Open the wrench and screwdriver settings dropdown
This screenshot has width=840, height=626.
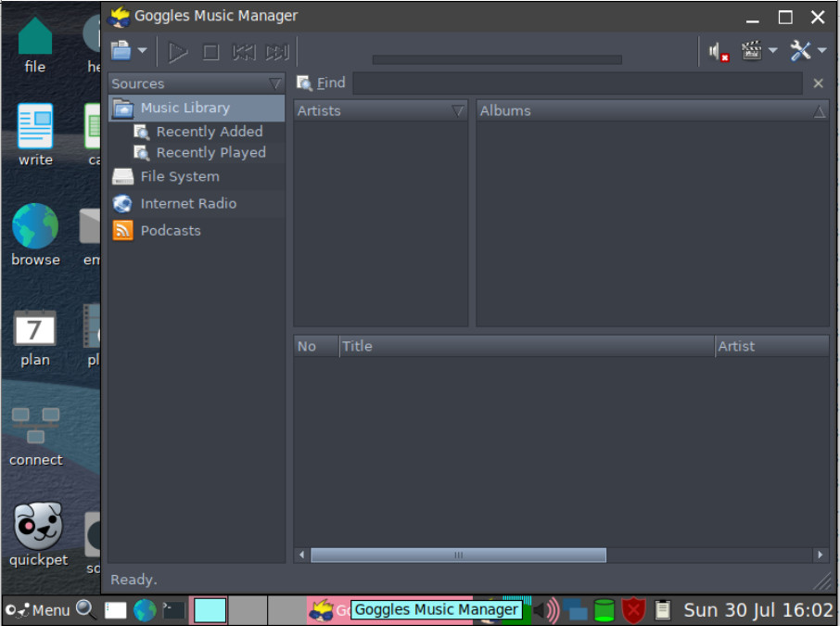tap(821, 50)
